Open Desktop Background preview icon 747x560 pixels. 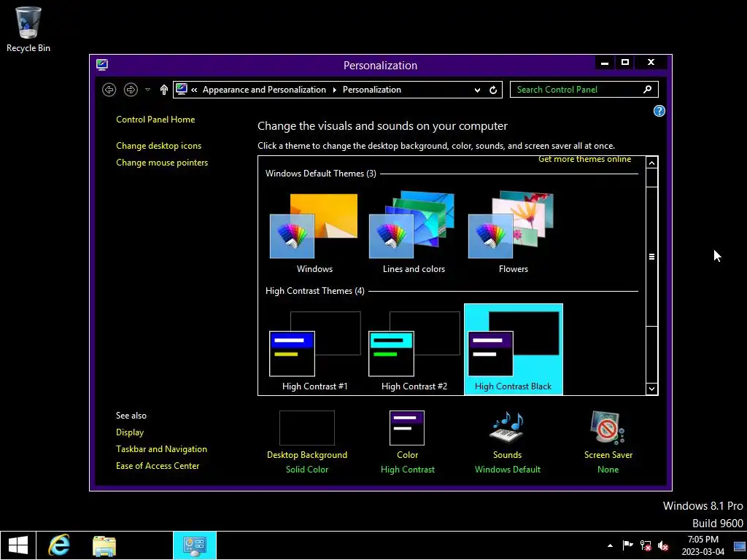pos(307,427)
